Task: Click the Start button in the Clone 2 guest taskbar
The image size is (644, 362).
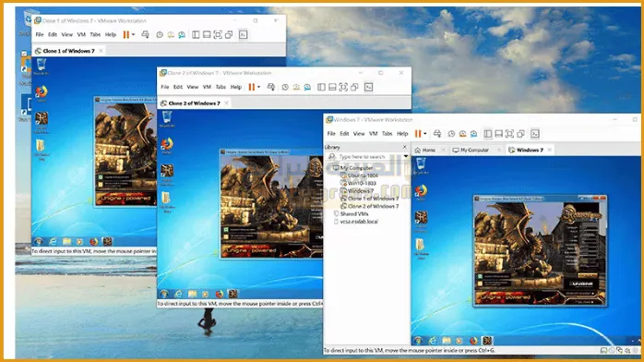Action: 165,294
